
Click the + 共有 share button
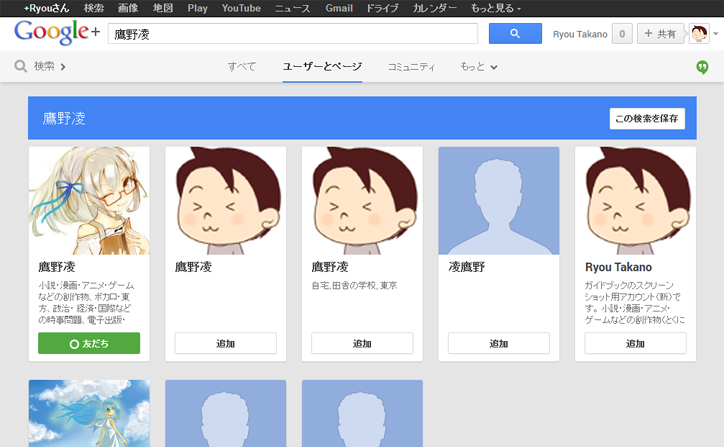click(x=660, y=34)
